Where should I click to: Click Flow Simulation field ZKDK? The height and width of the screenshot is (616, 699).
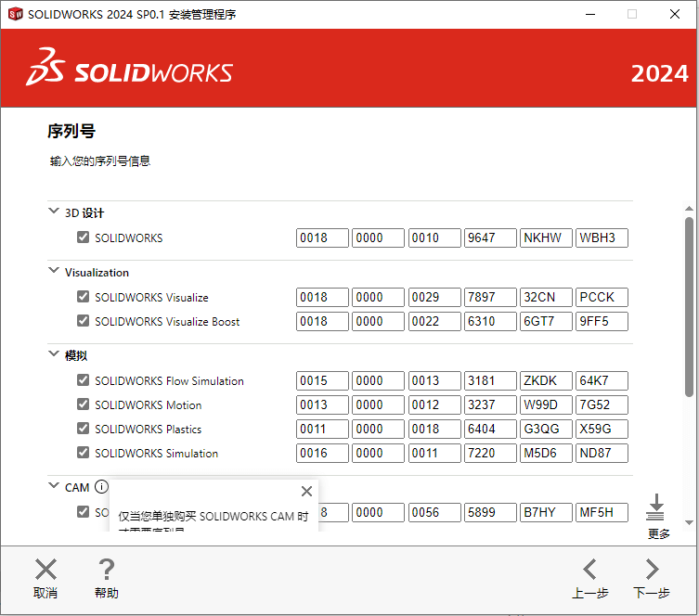tap(546, 380)
